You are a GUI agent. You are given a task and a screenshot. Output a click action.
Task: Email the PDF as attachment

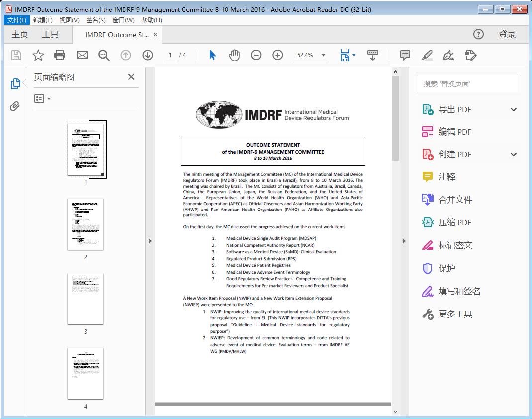82,55
